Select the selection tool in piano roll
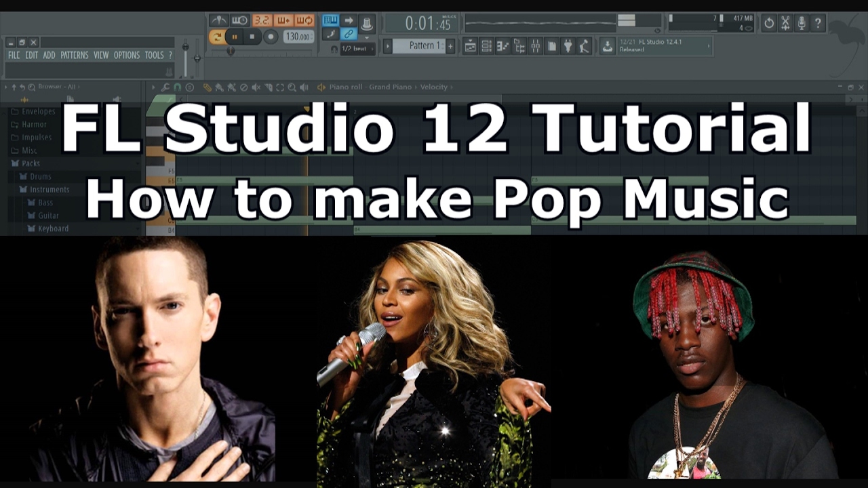Screen dimensions: 868x488 pos(280,87)
